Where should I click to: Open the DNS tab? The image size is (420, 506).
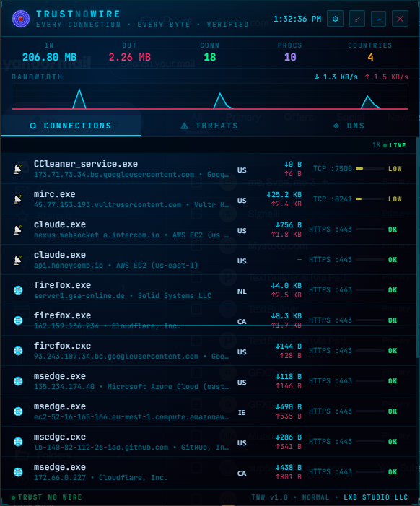[x=349, y=126]
